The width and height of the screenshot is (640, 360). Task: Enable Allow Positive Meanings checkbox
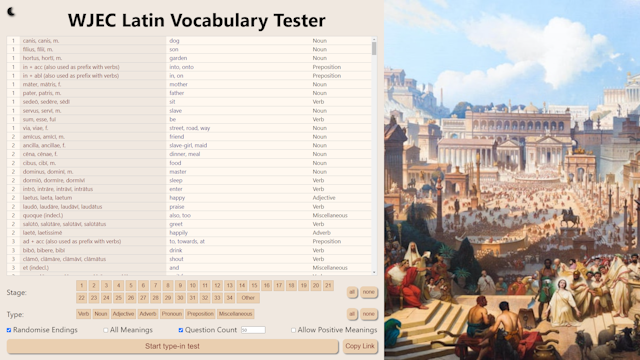pyautogui.click(x=293, y=330)
